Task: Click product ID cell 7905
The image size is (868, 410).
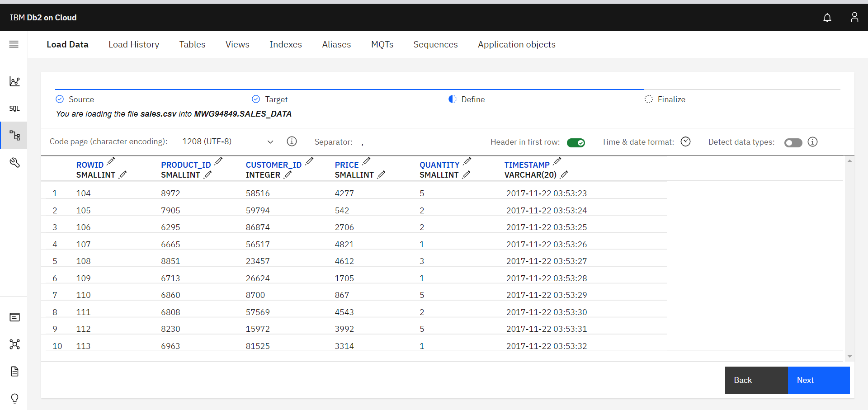Action: click(170, 211)
